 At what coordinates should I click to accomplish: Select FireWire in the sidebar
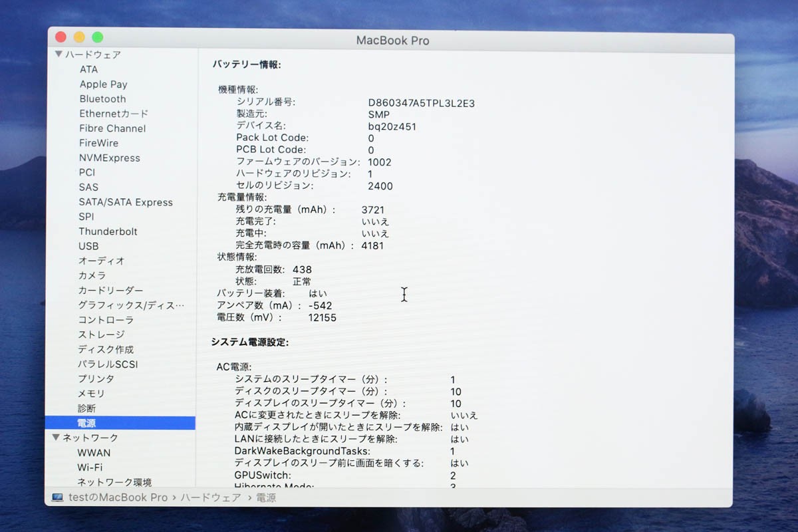point(98,143)
